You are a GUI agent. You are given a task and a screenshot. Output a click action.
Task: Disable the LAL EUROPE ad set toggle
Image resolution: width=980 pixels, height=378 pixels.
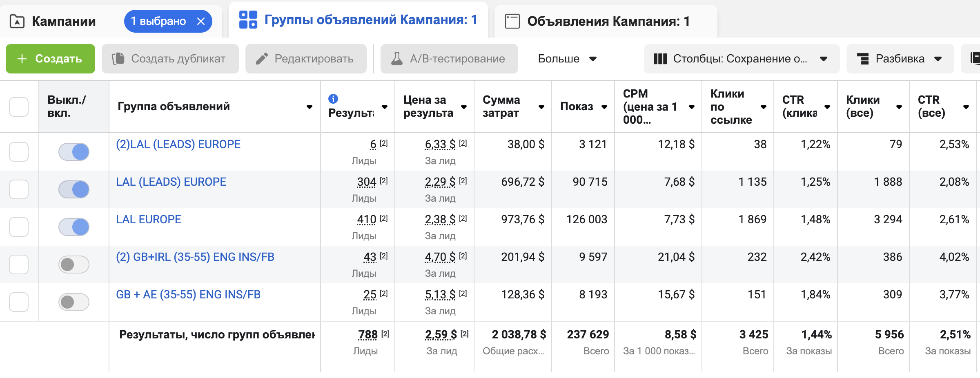[74, 227]
